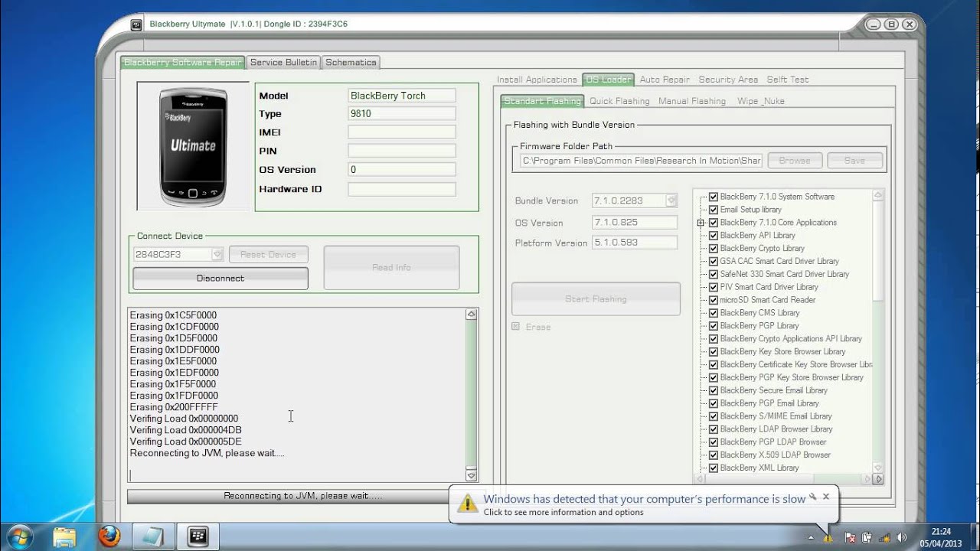
Task: Select the Standart Flashing sub-tab
Action: coord(542,101)
